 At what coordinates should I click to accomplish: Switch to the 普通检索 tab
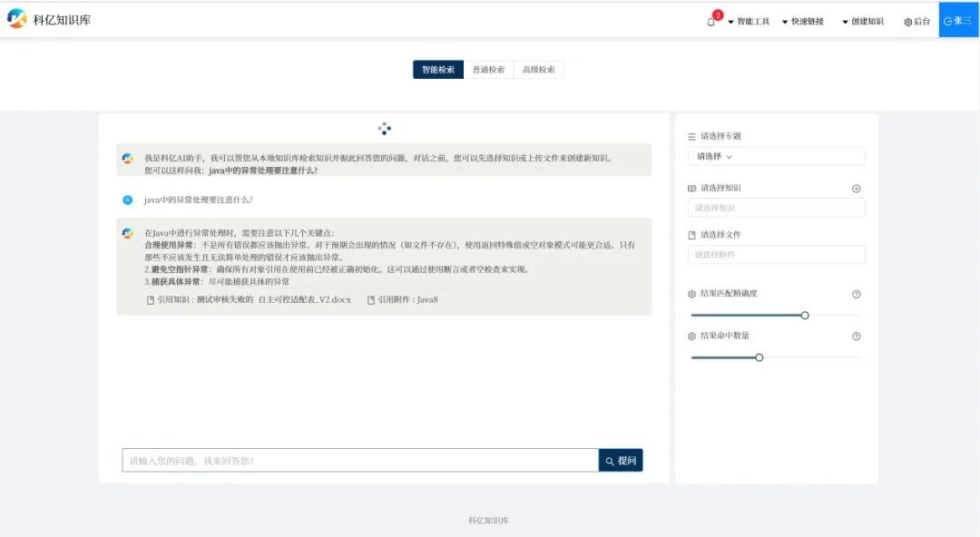tap(490, 68)
